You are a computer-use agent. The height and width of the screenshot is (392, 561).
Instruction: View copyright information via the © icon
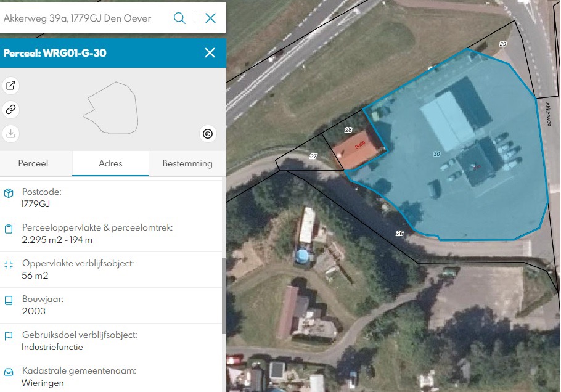[x=208, y=134]
